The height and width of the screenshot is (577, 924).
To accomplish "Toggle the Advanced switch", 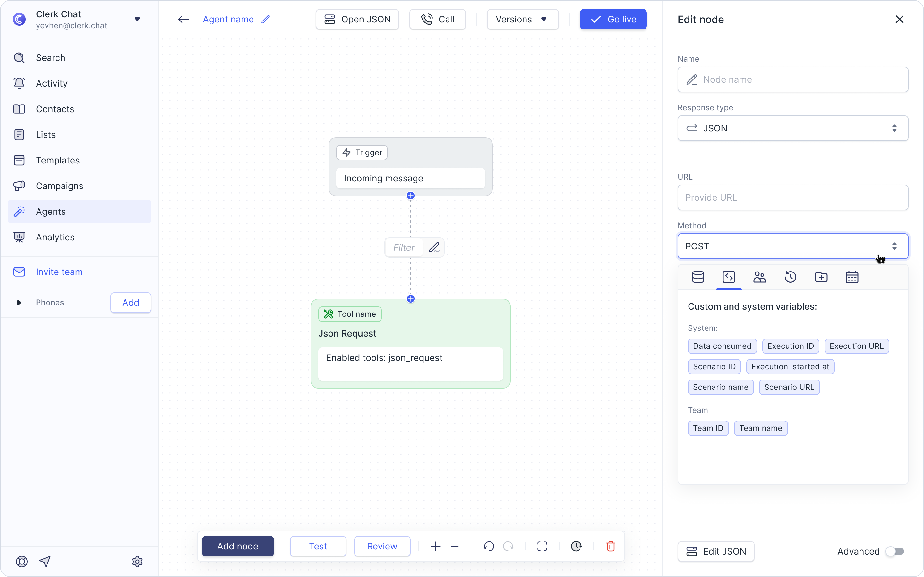I will (894, 551).
